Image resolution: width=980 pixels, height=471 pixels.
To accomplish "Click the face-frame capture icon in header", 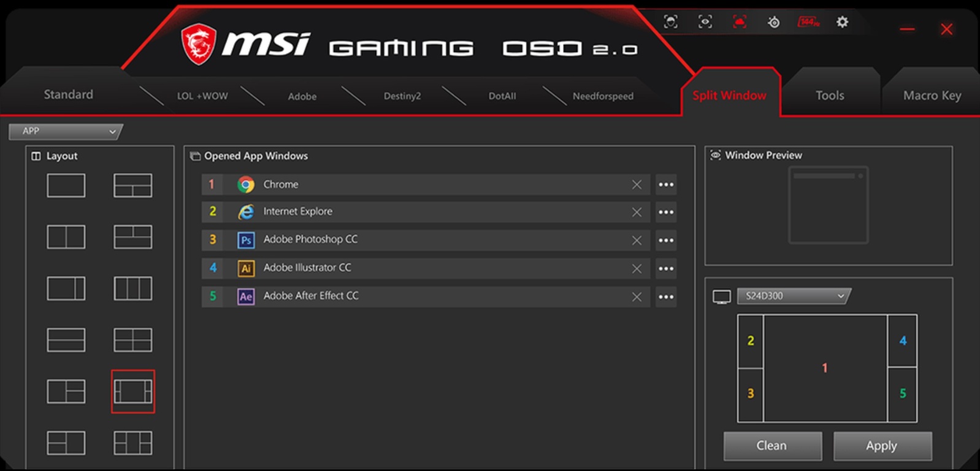I will tap(671, 22).
